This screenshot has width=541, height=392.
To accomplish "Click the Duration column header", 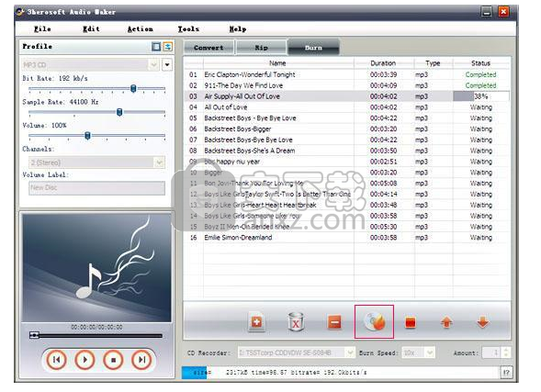I will coord(384,63).
